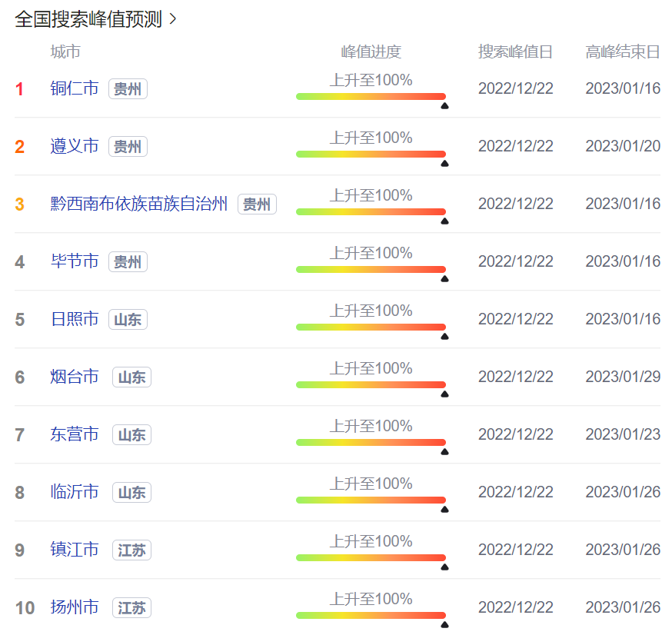Click the 遵义市 peak progress bar
672x635 pixels.
coord(371,155)
